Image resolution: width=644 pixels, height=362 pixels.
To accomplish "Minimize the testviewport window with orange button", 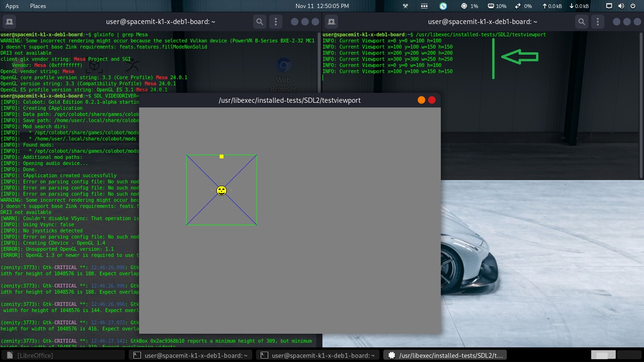I will 421,100.
